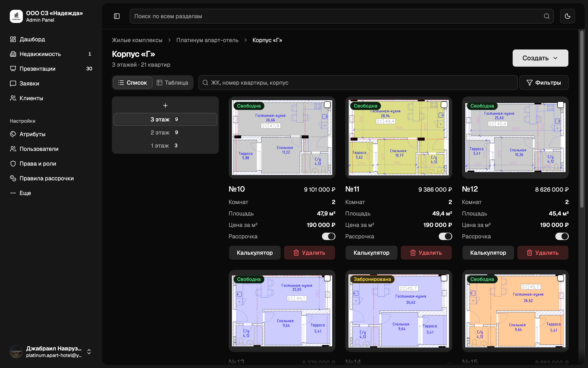Toggle the sidebar panel icon
The width and height of the screenshot is (588, 368).
tap(117, 16)
